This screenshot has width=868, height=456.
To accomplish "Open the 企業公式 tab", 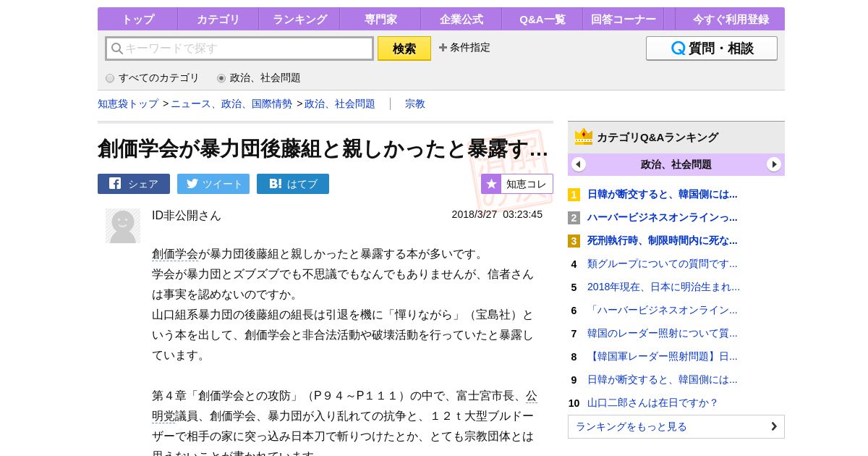I will point(461,19).
